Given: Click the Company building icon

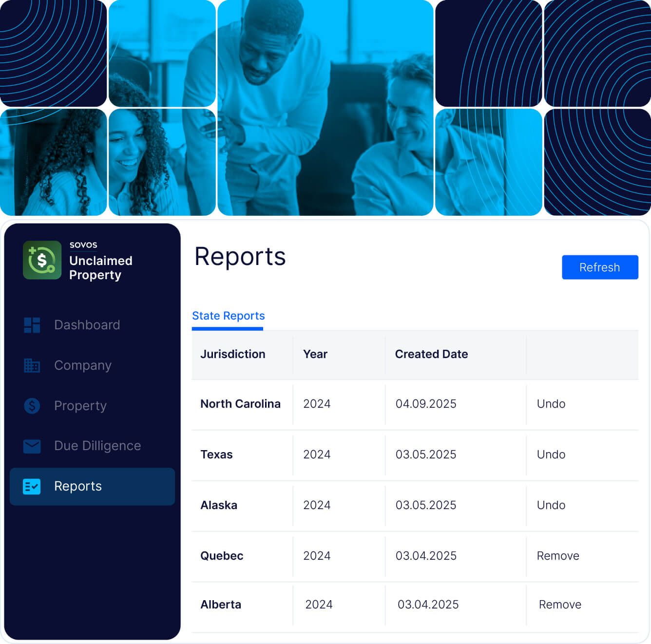Looking at the screenshot, I should pos(32,365).
